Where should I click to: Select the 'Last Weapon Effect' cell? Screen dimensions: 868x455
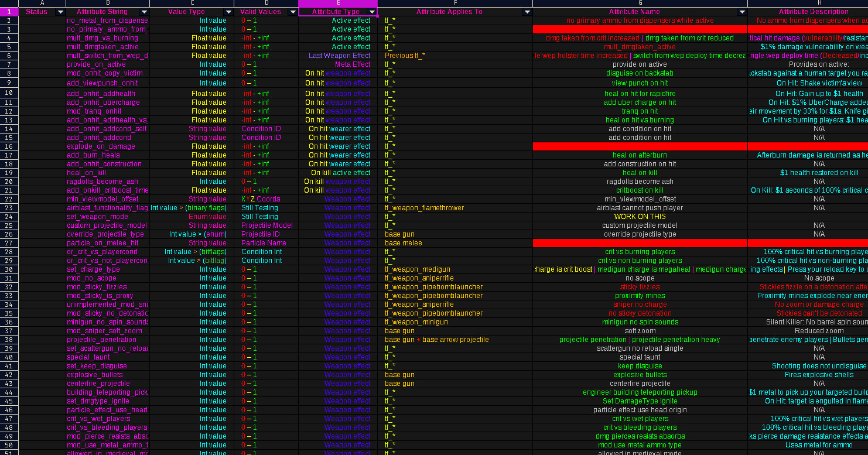(340, 56)
